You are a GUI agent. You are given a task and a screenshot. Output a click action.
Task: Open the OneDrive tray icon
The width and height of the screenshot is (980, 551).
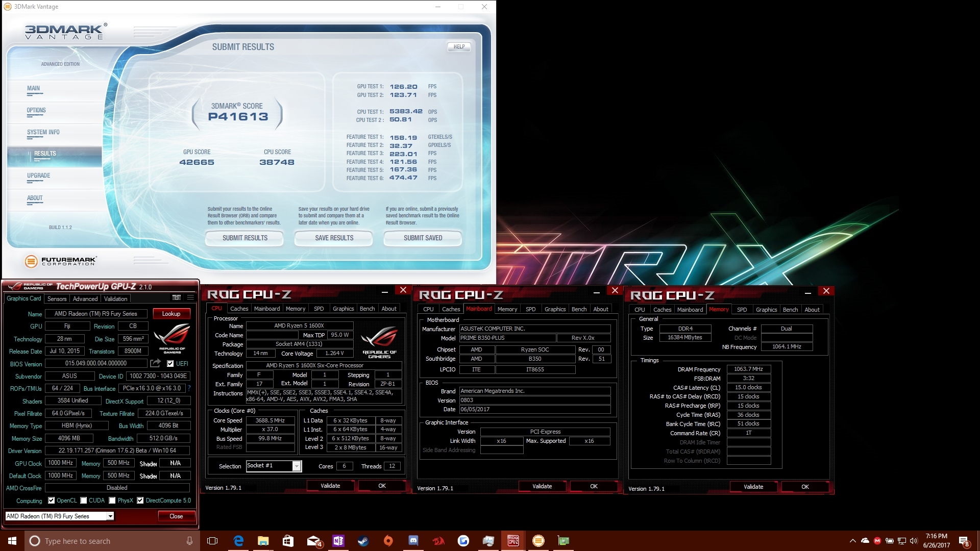click(865, 541)
